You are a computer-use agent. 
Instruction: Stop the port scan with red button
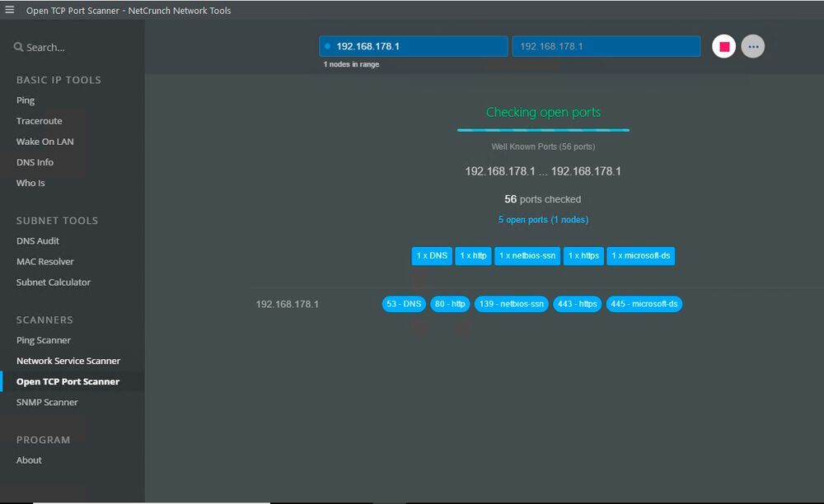(x=723, y=47)
